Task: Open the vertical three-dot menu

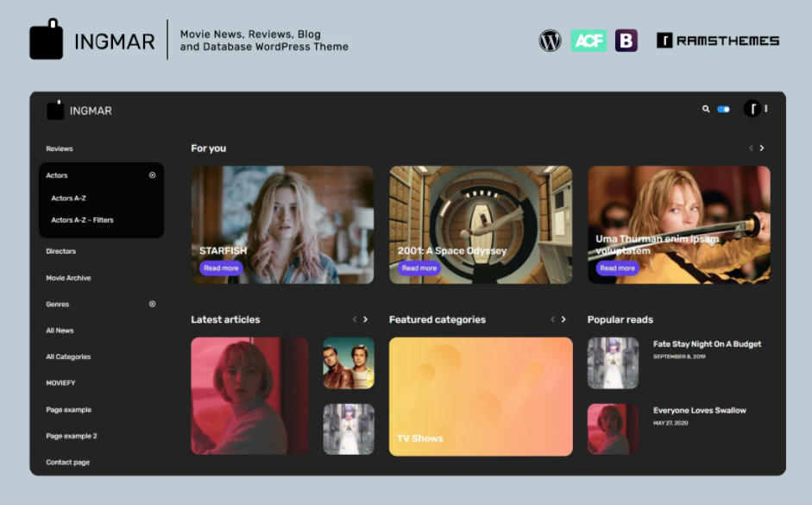Action: (766, 109)
